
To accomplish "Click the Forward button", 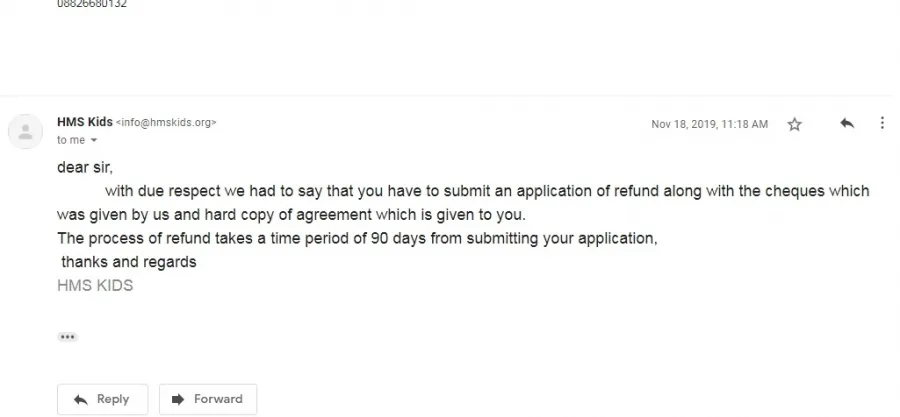I will pos(208,399).
